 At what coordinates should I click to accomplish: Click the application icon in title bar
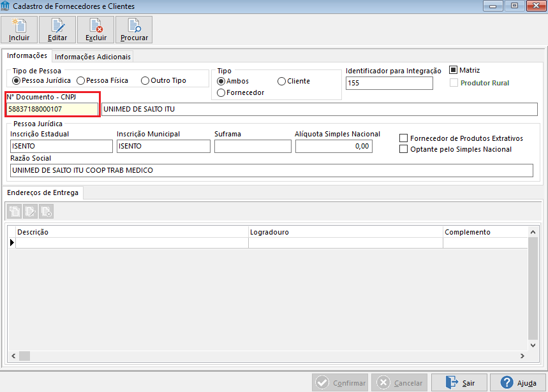[5, 6]
